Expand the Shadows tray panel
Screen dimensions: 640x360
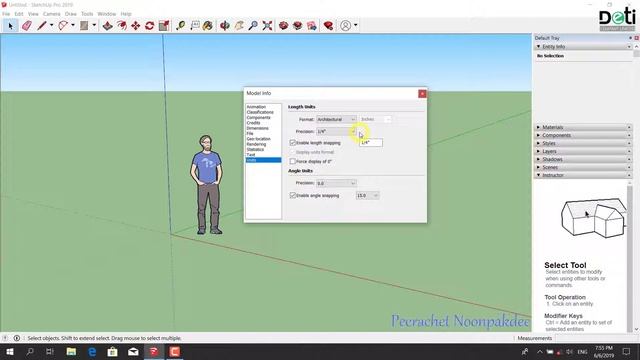(x=583, y=159)
